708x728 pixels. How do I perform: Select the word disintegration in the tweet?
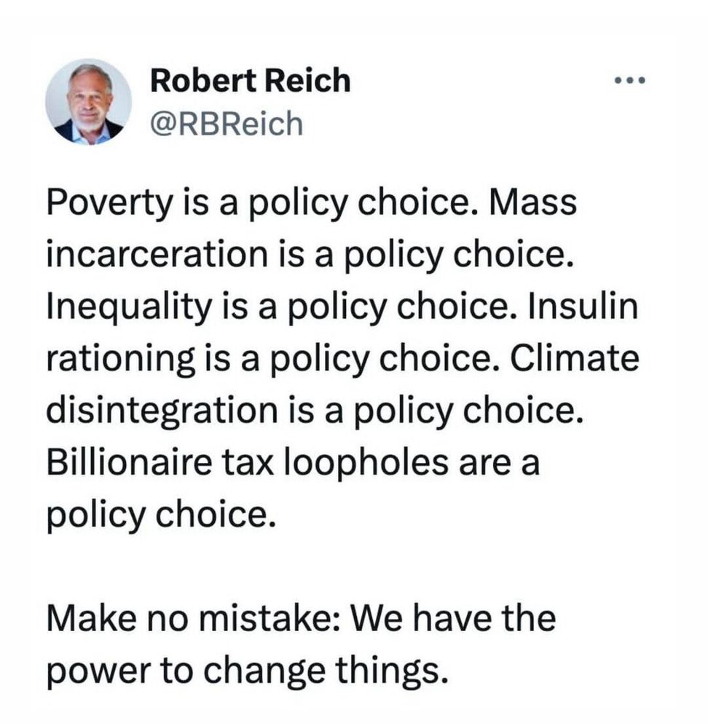click(162, 411)
